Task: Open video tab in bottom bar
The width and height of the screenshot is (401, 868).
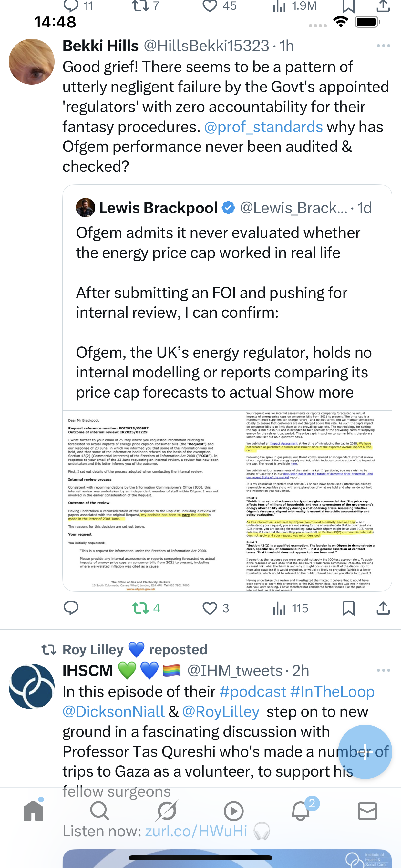Action: (233, 811)
